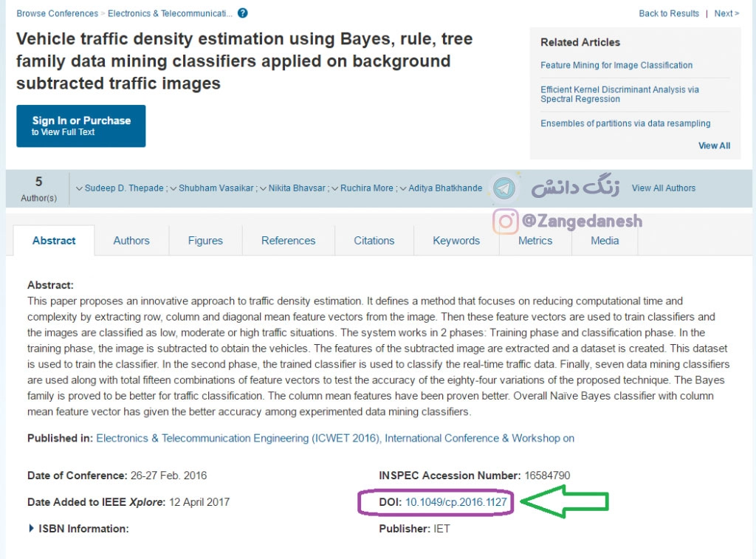Image resolution: width=756 pixels, height=559 pixels.
Task: Go to the Citations tab
Action: click(x=374, y=241)
